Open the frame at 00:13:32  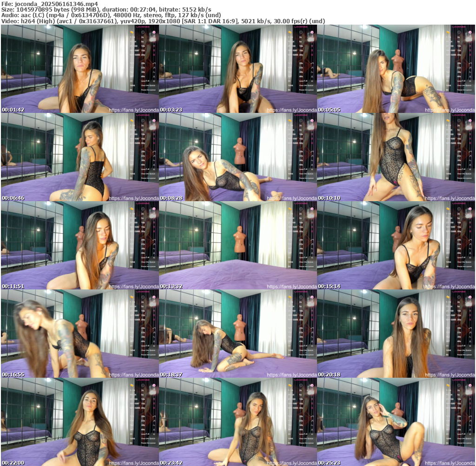point(238,245)
